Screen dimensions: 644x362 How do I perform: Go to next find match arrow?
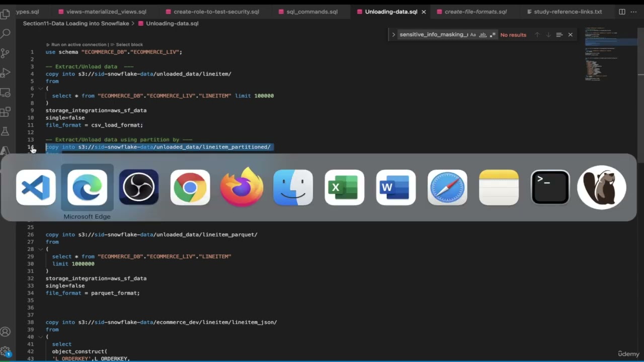click(548, 35)
